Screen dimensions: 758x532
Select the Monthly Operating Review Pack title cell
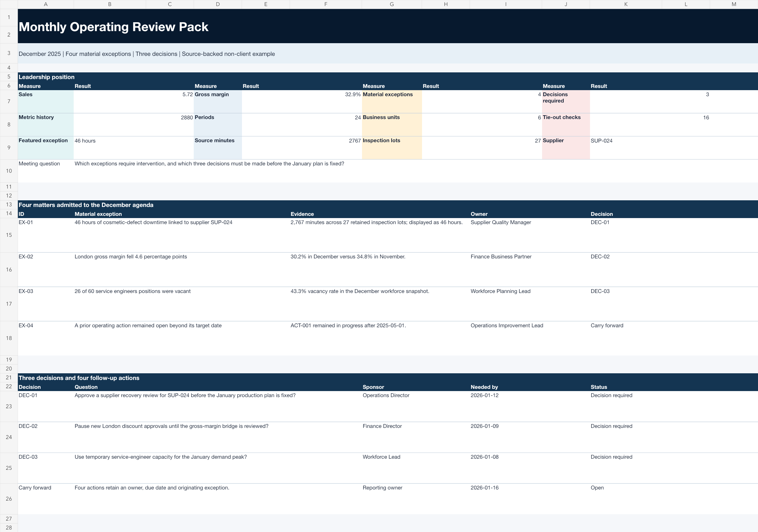tap(388, 26)
